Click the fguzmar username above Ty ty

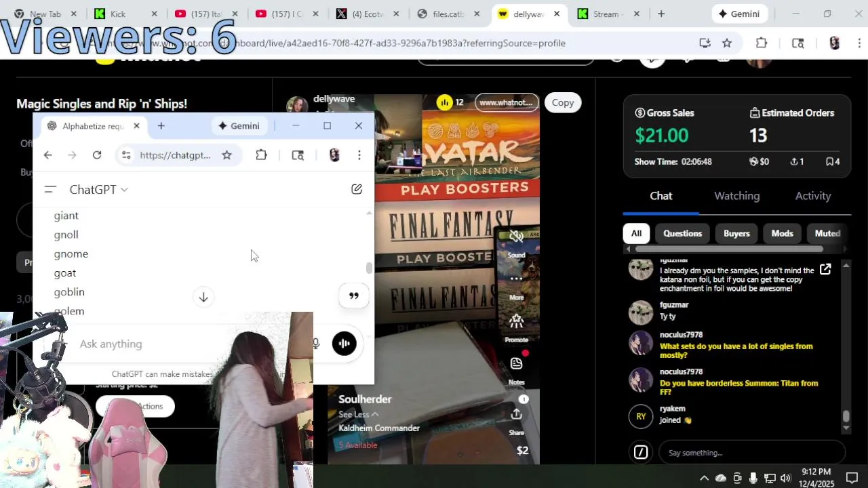pos(674,305)
